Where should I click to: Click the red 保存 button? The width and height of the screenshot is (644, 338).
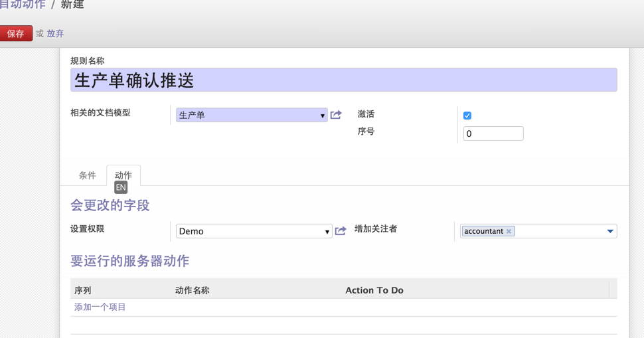(16, 34)
